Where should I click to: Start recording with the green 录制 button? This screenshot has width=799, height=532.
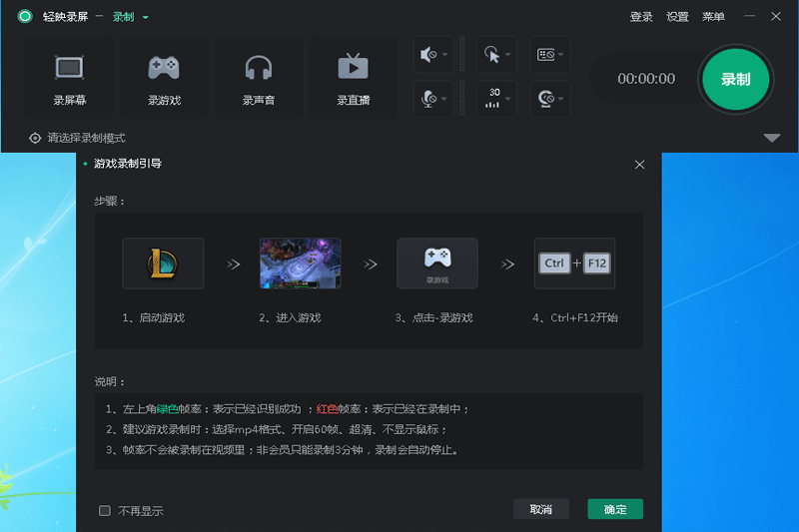coord(735,79)
